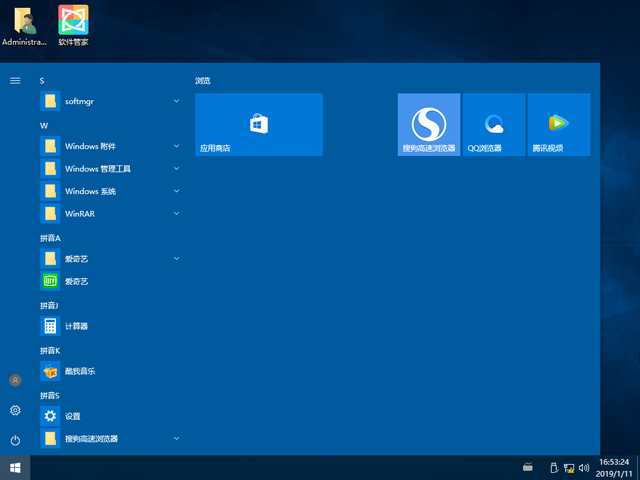Viewport: 640px width, 480px height.
Task: Open the volume speaker icon in tray
Action: click(x=585, y=467)
